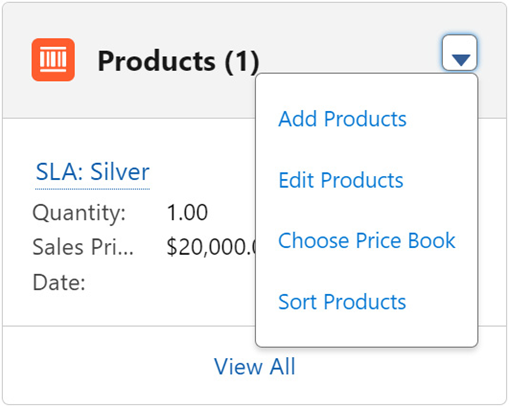Click the word Silver in the product name
The height and width of the screenshot is (409, 510).
120,172
